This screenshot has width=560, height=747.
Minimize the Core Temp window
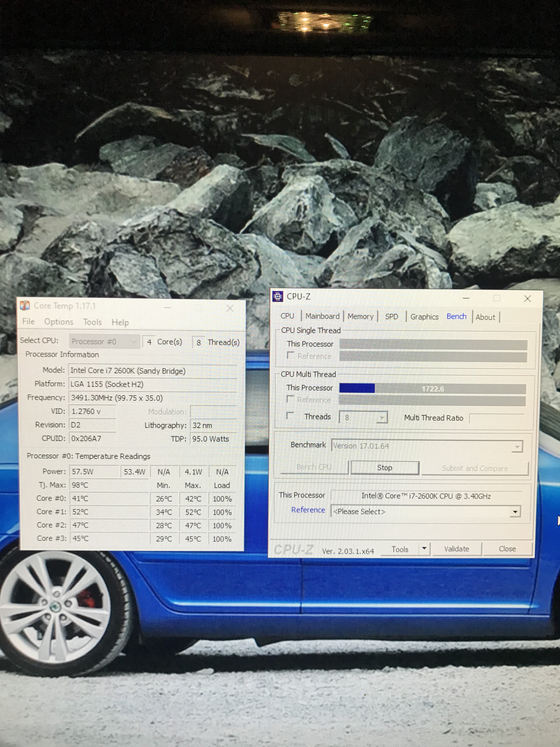click(167, 307)
